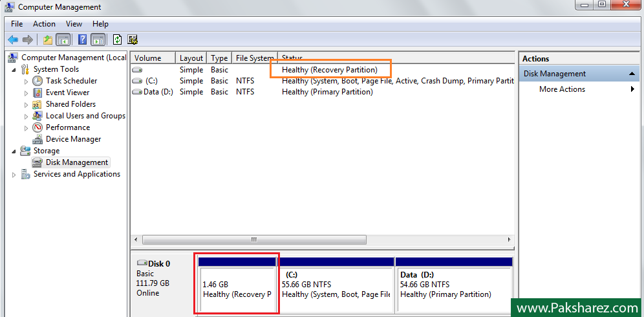Select the Data (D:) 54.66 GB partition block
The width and height of the screenshot is (644, 317).
[x=454, y=285]
